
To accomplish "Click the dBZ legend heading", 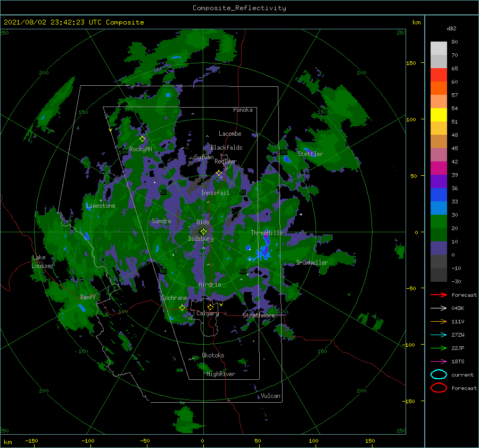I will coord(451,28).
